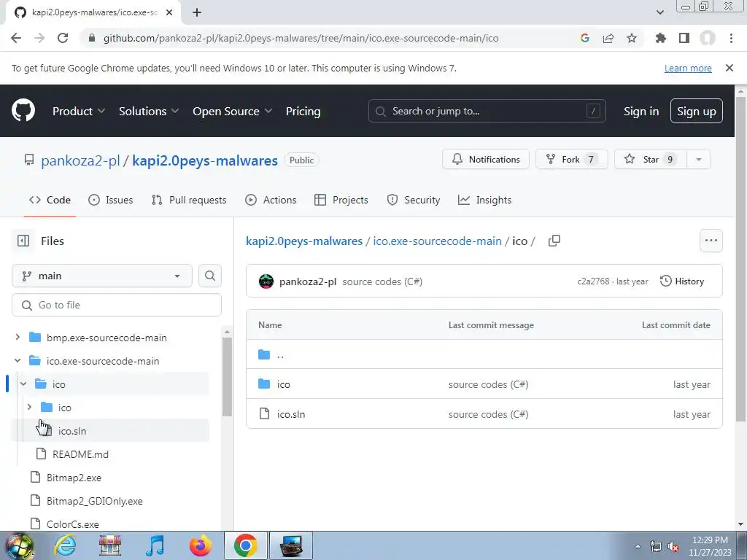Click the file search magnifier button
The width and height of the screenshot is (747, 560).
click(x=210, y=276)
